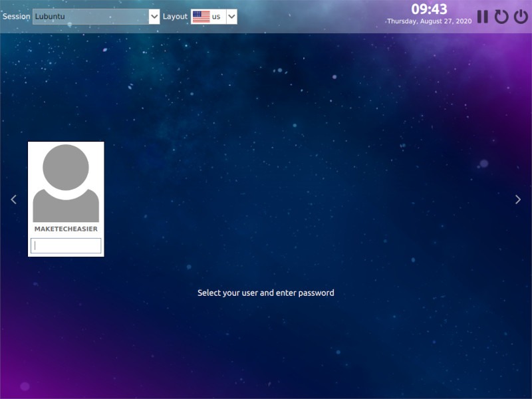Click the left arrow to browse users
Viewport: 532px width, 399px height.
tap(13, 199)
